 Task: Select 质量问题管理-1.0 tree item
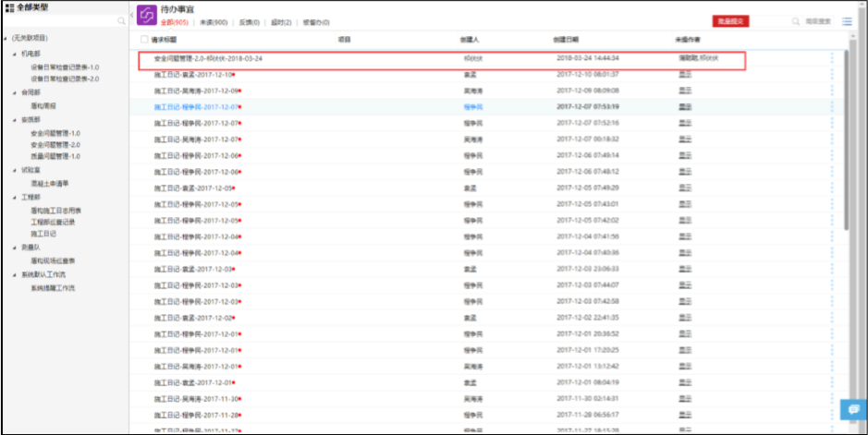55,156
